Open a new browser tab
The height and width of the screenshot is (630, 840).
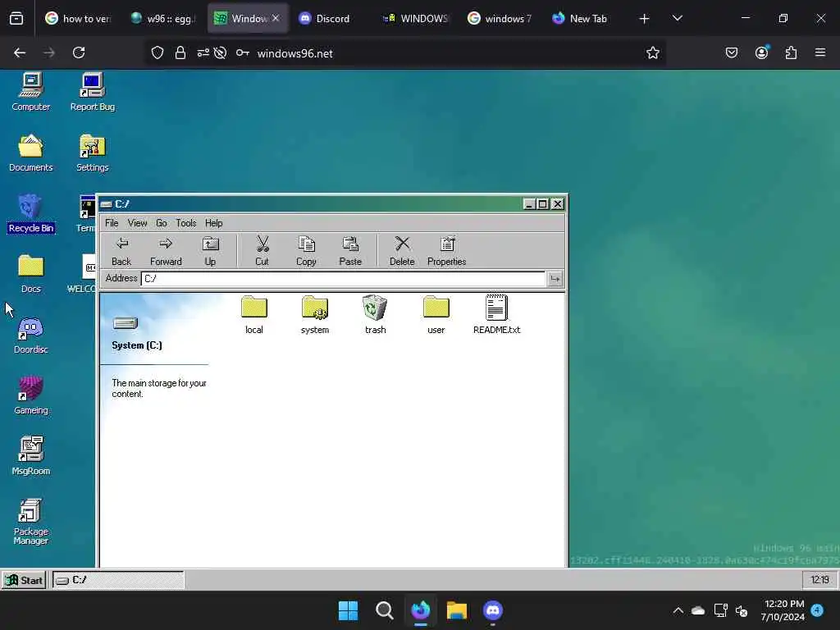tap(645, 19)
